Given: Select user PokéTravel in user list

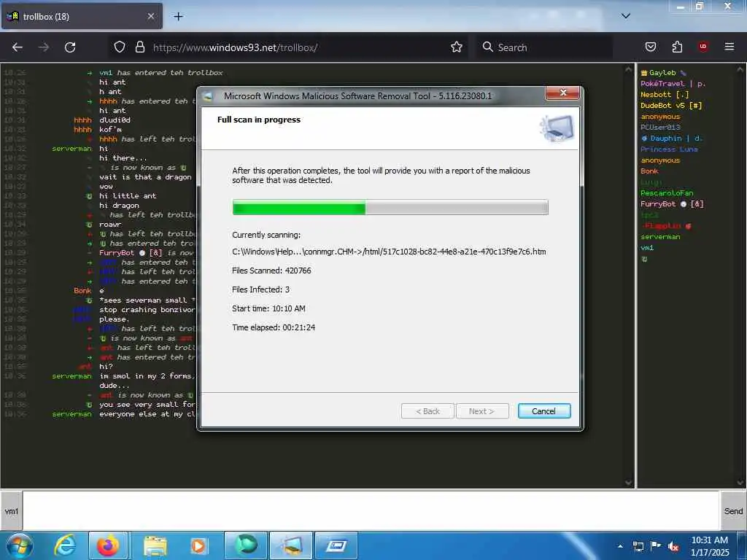Looking at the screenshot, I should [673, 84].
